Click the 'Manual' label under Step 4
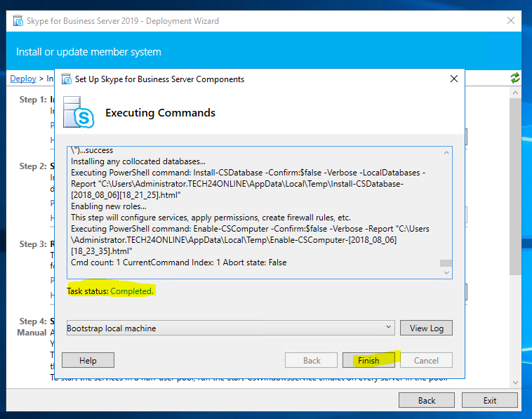The width and height of the screenshot is (532, 419). tap(32, 333)
